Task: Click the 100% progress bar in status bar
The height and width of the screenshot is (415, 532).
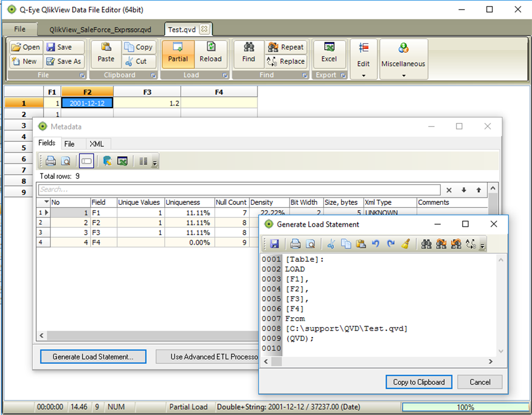Action: (x=465, y=407)
